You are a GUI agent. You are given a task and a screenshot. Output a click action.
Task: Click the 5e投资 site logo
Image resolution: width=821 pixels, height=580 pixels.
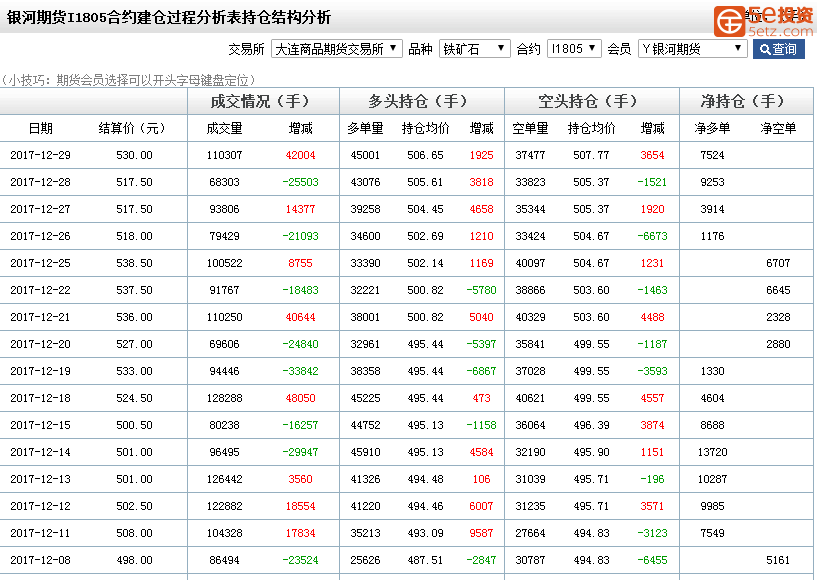764,21
